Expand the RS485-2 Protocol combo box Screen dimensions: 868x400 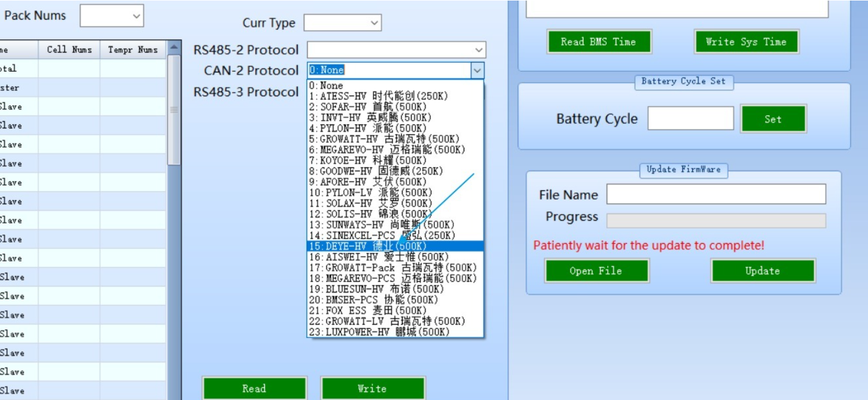396,50
